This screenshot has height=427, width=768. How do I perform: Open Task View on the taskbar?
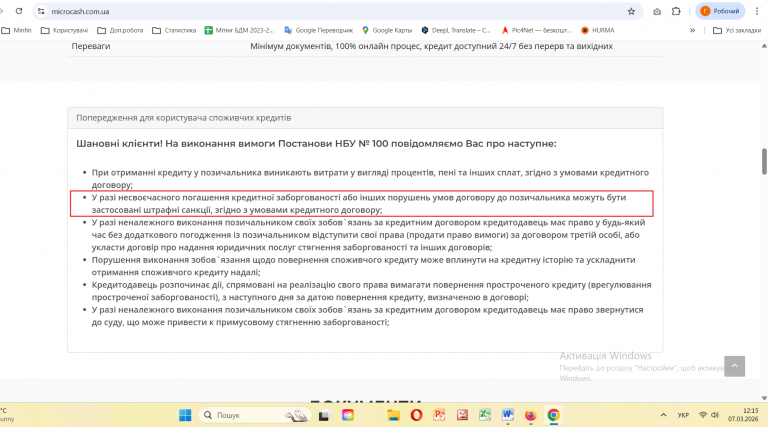[324, 415]
